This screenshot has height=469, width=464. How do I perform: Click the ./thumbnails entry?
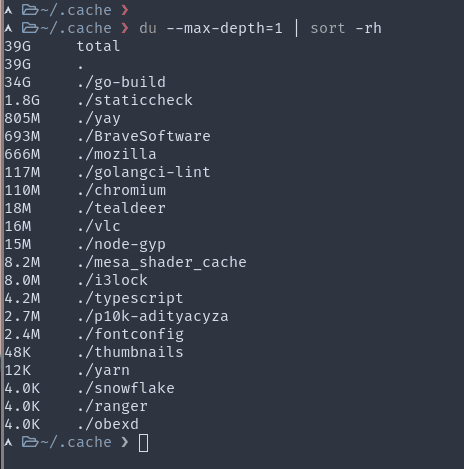[x=130, y=352]
